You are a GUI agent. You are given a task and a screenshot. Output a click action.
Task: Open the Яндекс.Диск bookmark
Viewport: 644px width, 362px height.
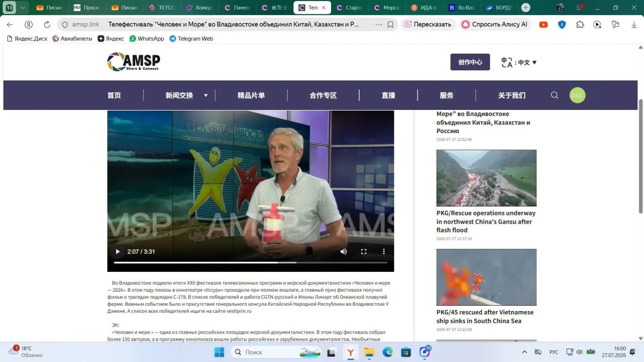27,39
